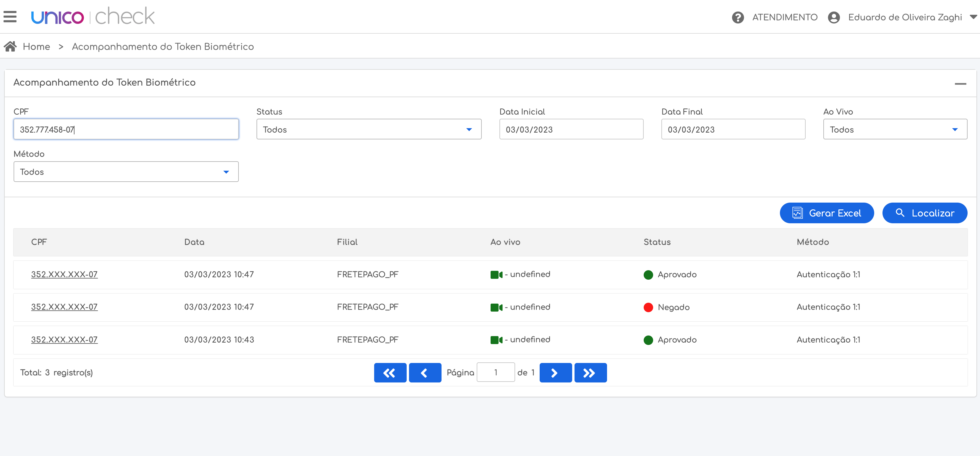Open the Ao Vivo dropdown
Screen dimensions: 980x456
pyautogui.click(x=895, y=129)
